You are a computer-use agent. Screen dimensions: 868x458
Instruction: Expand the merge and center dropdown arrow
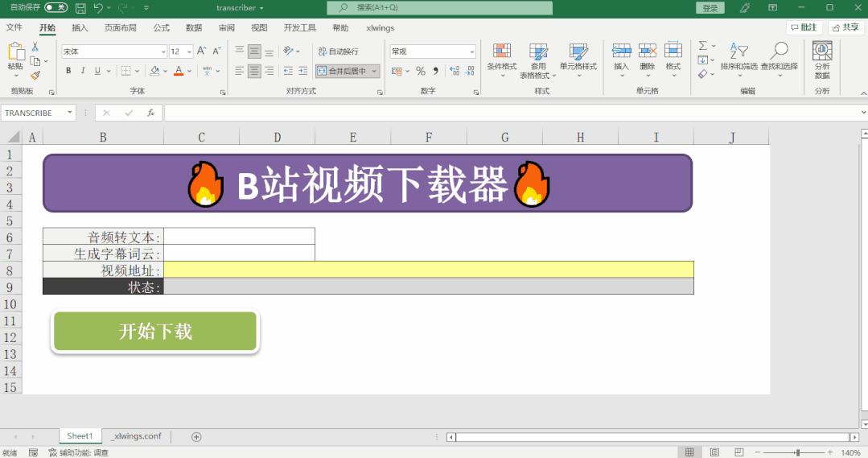[375, 71]
